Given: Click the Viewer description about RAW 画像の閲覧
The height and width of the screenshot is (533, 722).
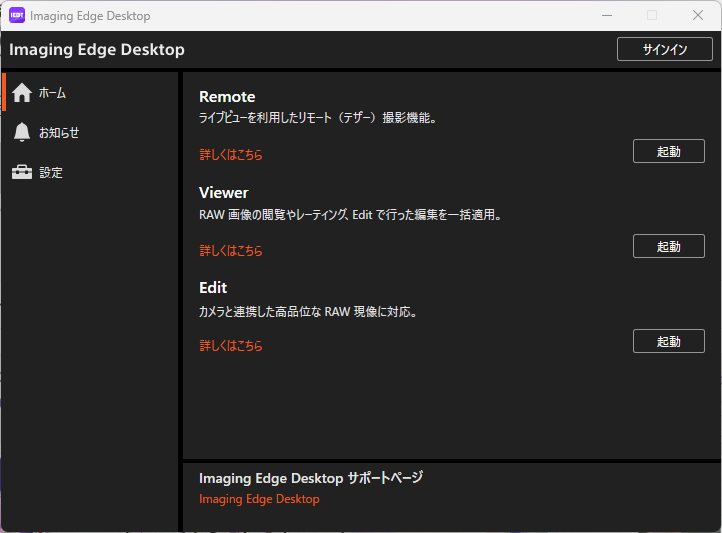Looking at the screenshot, I should point(350,214).
